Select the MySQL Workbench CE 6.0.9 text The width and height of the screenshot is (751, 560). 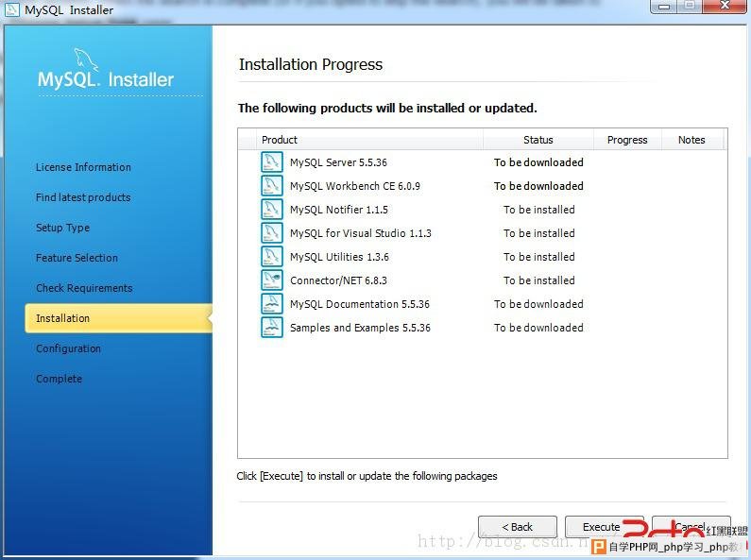[x=355, y=186]
